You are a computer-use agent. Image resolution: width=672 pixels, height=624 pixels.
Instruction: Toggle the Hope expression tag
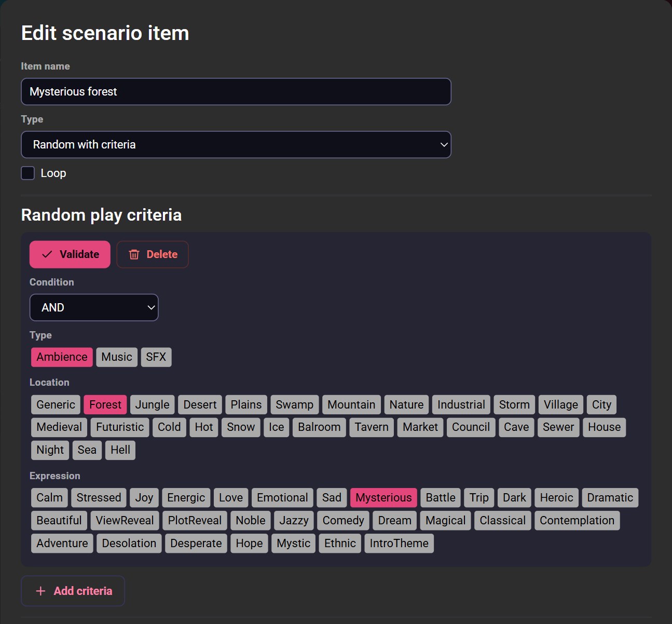249,544
